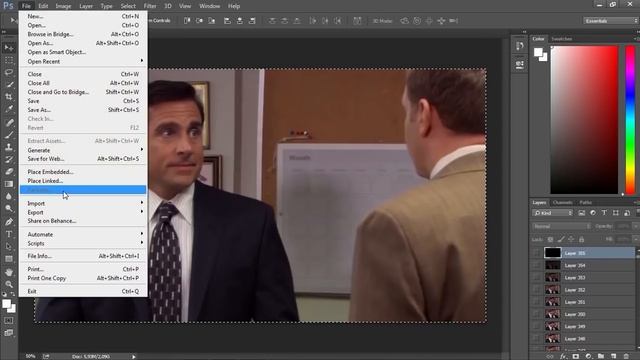Screen dimensions: 640x360
Task: Choose Save As... from File menu
Action: pyautogui.click(x=83, y=109)
